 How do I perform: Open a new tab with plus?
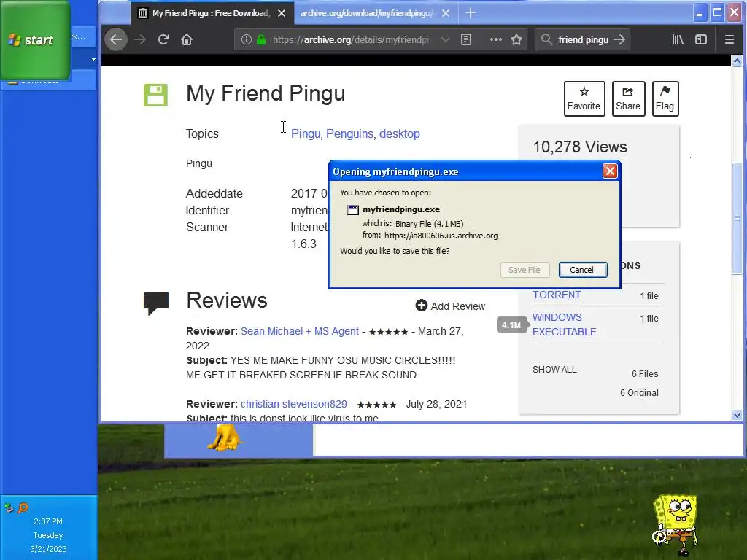coord(471,13)
